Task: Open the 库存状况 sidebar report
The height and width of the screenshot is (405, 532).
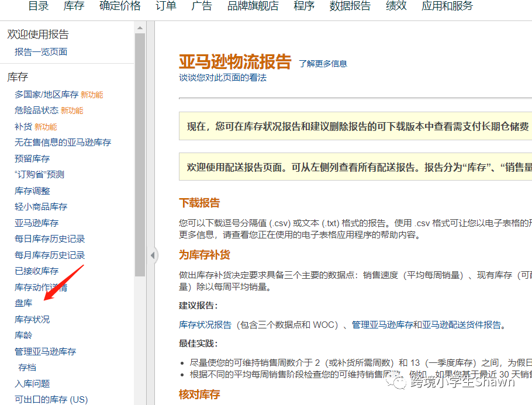Action: (x=32, y=319)
